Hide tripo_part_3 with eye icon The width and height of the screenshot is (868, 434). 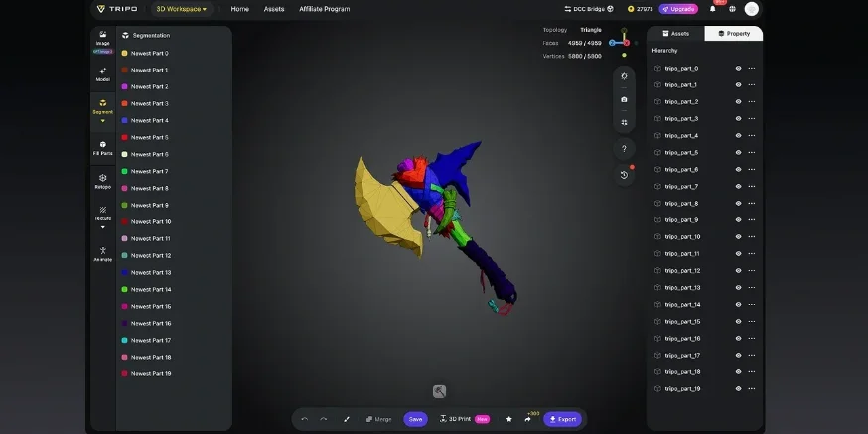click(x=738, y=118)
